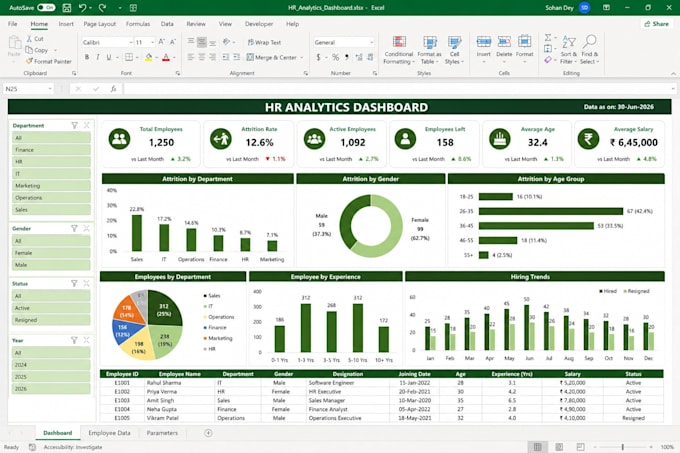Select Resigned in Status slicer
680x453 pixels.
point(51,320)
